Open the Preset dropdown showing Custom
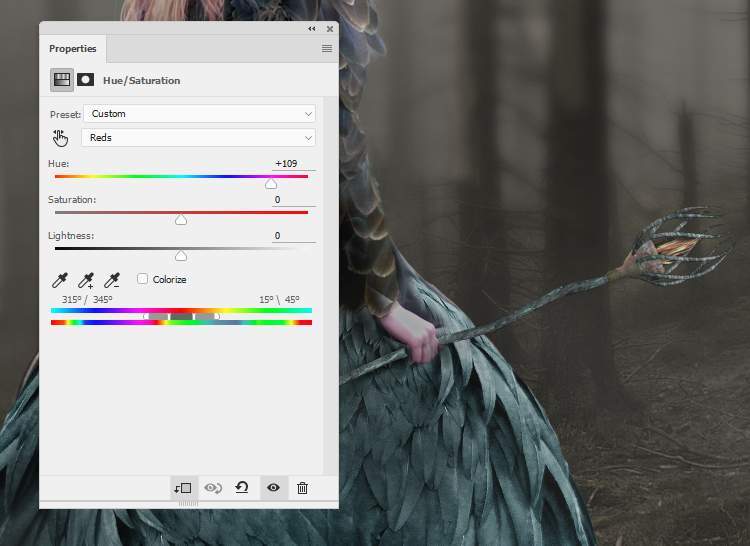 [199, 114]
